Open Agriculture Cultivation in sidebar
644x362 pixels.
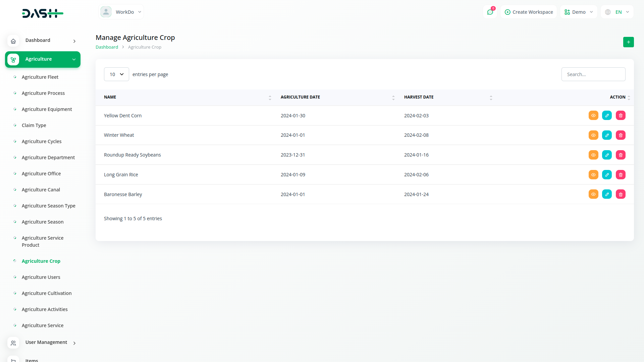point(47,293)
